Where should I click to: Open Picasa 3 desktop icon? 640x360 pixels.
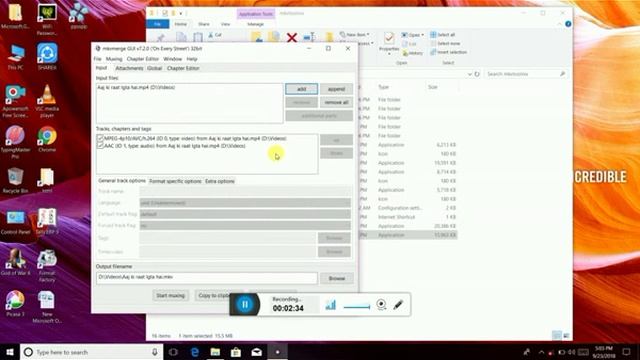click(x=15, y=304)
